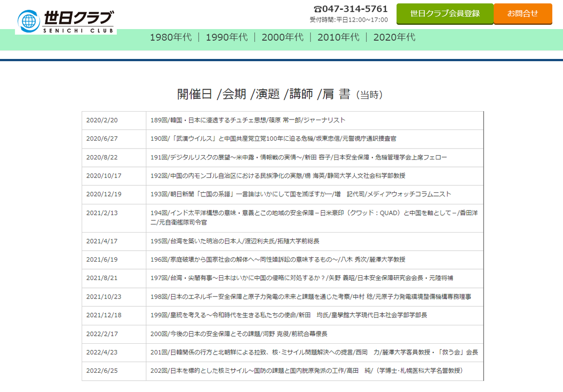Jump to the 1980年代 section
This screenshot has width=563, height=392.
pos(171,38)
